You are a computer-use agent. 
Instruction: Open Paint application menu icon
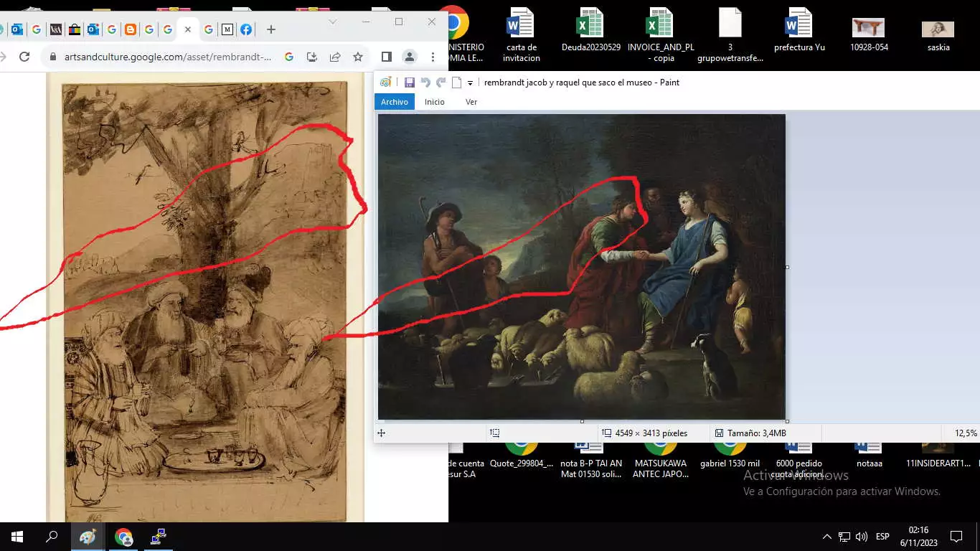(386, 83)
